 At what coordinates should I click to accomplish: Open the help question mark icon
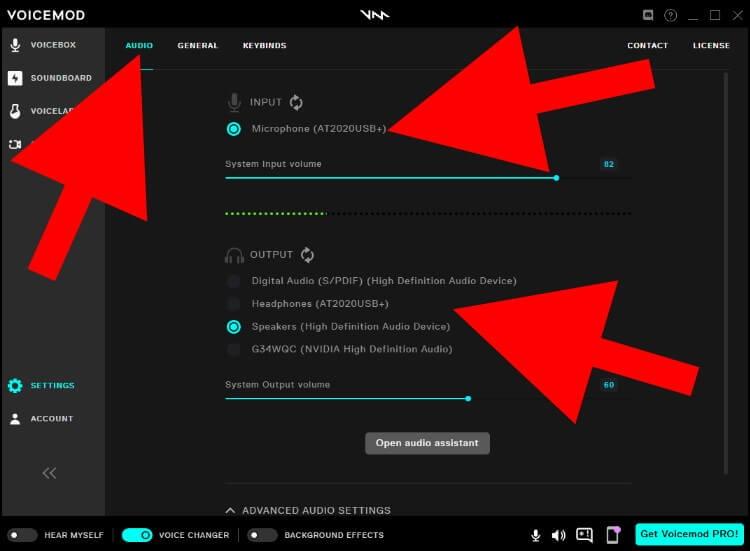pos(671,15)
